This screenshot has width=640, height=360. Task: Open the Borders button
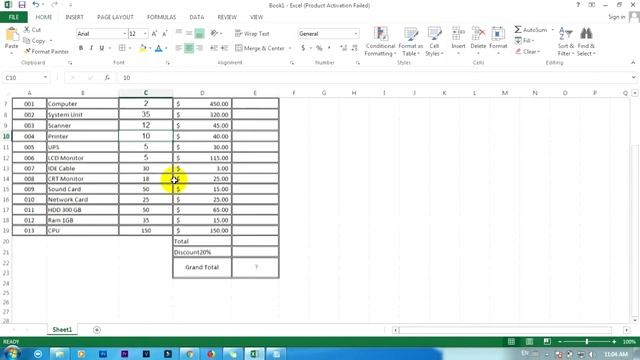coord(122,48)
